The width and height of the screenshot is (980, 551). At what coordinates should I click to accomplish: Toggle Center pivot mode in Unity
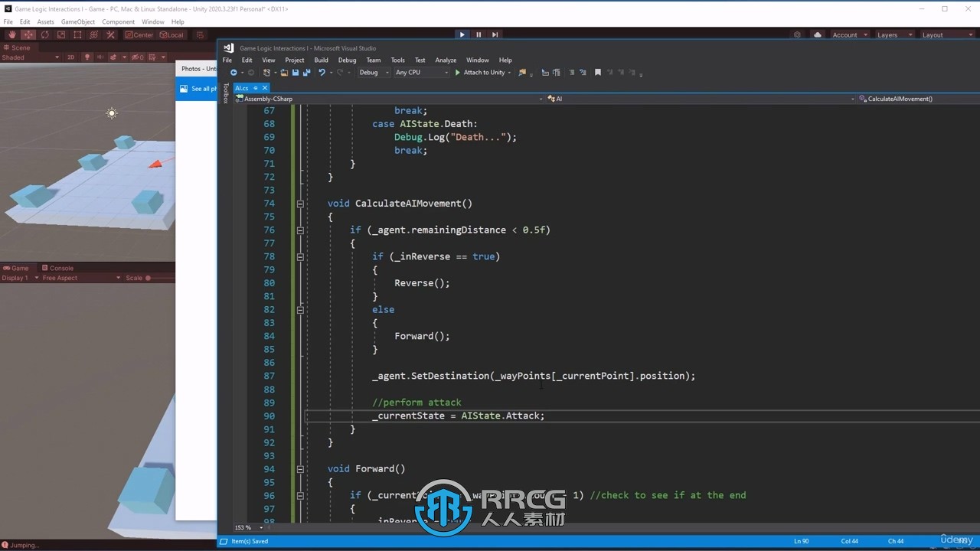click(x=139, y=35)
